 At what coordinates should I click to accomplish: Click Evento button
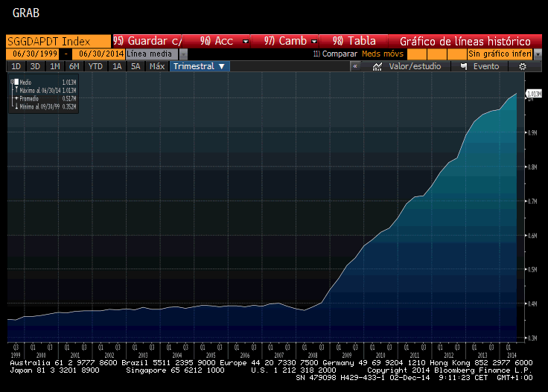(479, 66)
